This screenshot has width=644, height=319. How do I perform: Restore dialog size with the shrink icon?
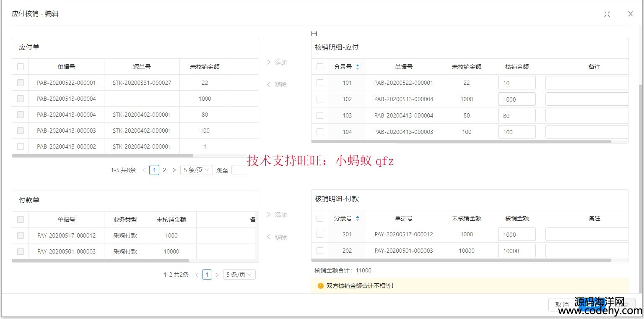(607, 14)
